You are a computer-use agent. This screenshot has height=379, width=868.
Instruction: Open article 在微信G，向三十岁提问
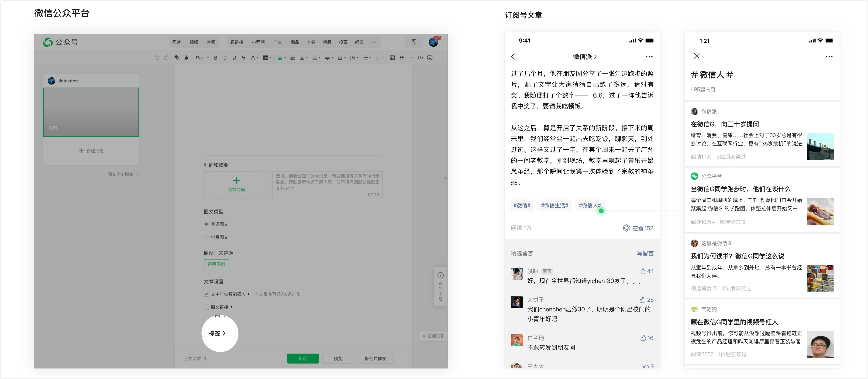tap(724, 124)
